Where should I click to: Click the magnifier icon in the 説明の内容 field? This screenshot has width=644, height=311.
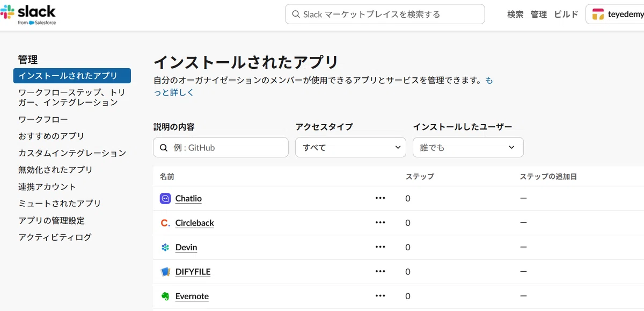[163, 147]
